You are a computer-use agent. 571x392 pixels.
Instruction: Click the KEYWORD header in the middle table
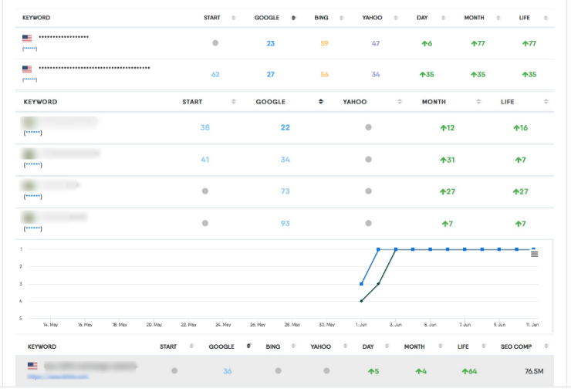40,102
